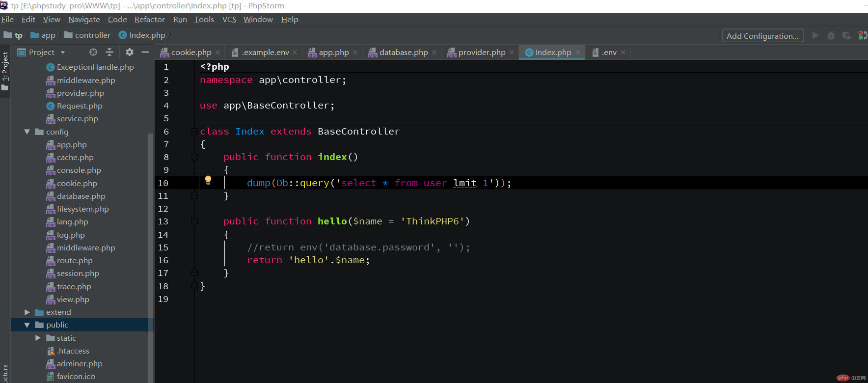
Task: Switch to the .env tab
Action: click(x=609, y=53)
